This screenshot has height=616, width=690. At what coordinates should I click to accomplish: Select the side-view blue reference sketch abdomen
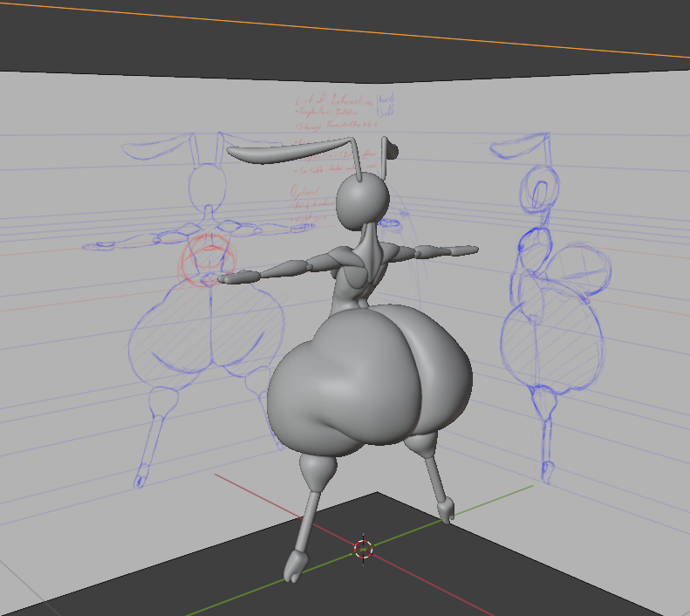pos(551,345)
